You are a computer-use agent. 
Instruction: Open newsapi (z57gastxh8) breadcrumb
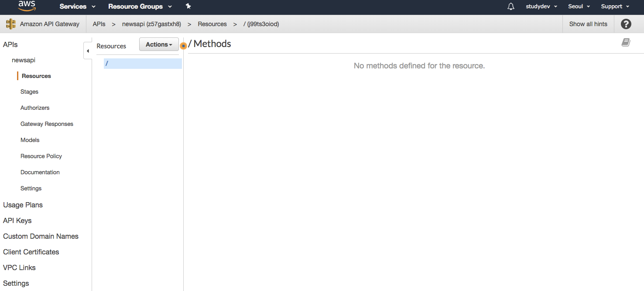click(x=151, y=24)
